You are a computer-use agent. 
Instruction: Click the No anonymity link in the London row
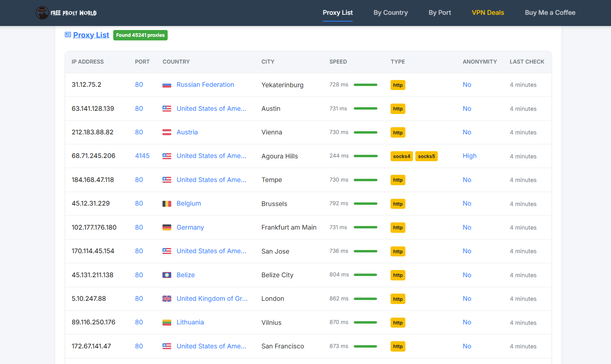coord(467,298)
